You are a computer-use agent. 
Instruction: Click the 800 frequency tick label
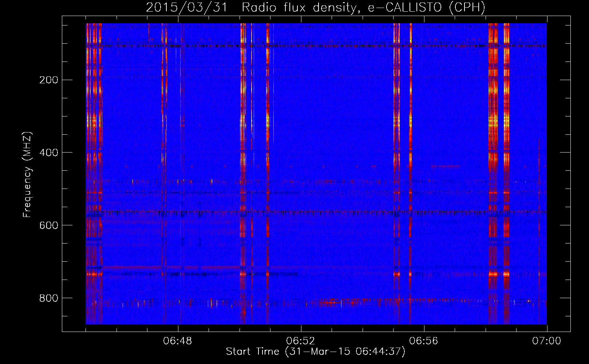click(x=49, y=298)
